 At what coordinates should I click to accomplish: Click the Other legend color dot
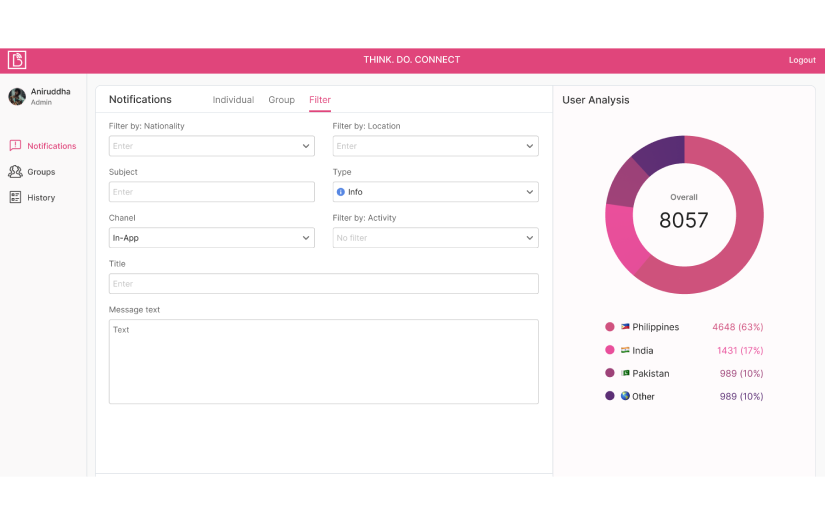click(610, 396)
